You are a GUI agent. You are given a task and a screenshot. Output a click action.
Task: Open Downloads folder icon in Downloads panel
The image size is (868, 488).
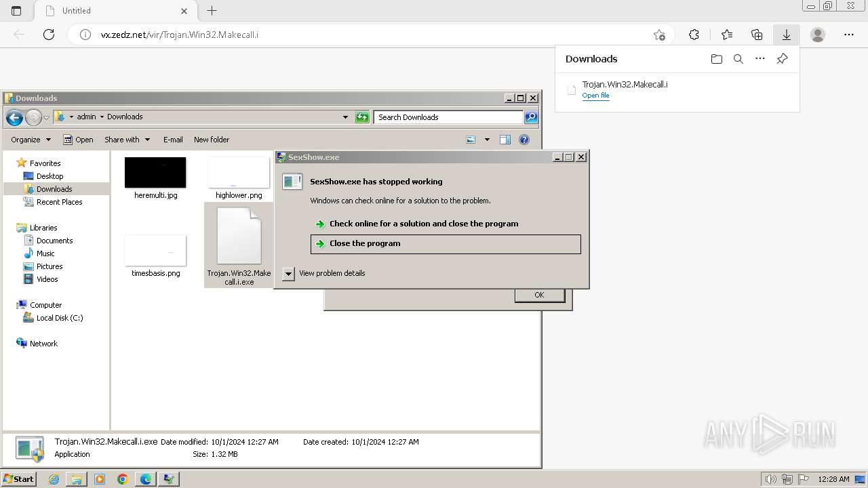click(717, 59)
